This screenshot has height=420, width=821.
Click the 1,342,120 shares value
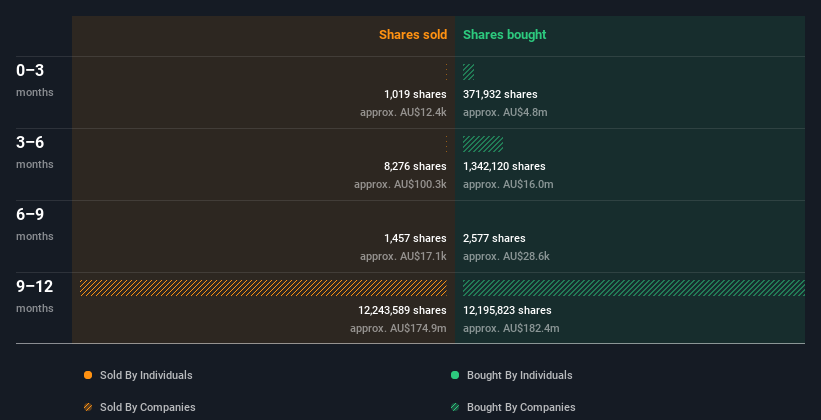[504, 166]
